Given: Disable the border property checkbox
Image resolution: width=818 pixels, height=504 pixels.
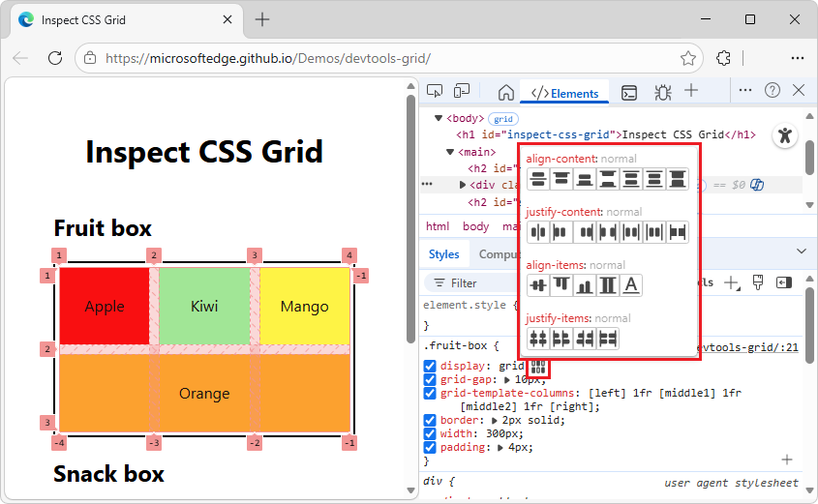Looking at the screenshot, I should tap(430, 421).
